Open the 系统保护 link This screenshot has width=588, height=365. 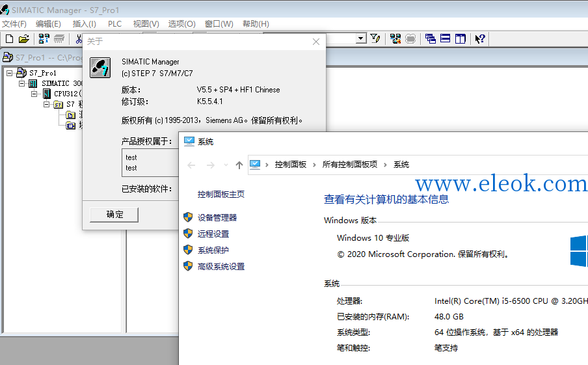tap(213, 250)
